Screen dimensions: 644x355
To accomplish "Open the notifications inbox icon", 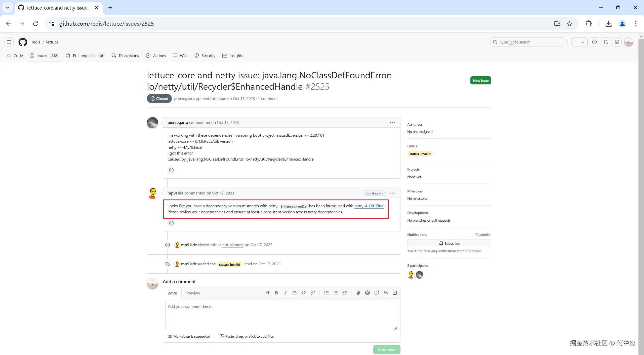I will click(617, 42).
